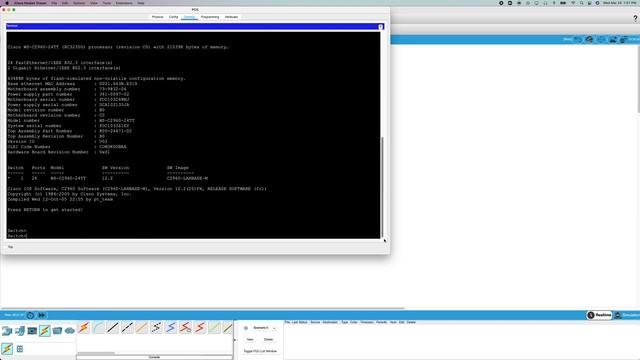The image size is (640, 360).
Task: Pick the green Octal cable
Action: (x=214, y=327)
